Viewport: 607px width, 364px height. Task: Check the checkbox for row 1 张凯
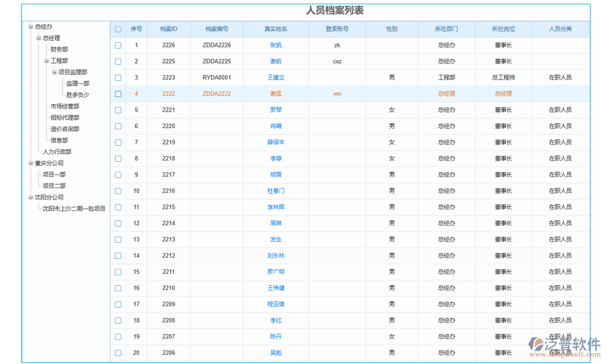coord(118,45)
